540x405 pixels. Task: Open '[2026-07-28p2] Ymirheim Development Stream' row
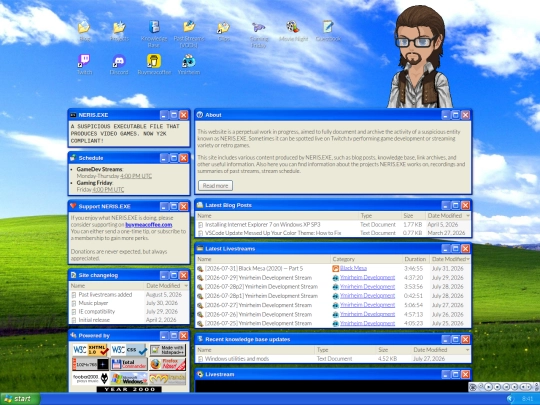coord(261,287)
